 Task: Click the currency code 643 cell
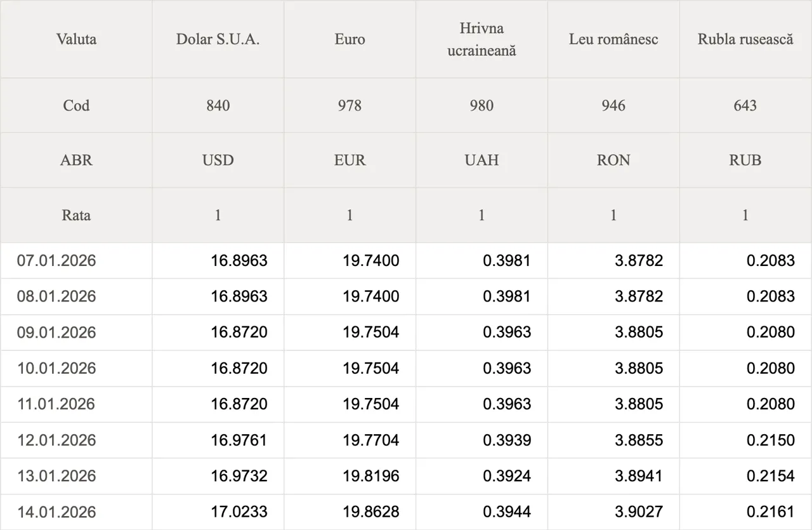click(x=745, y=105)
